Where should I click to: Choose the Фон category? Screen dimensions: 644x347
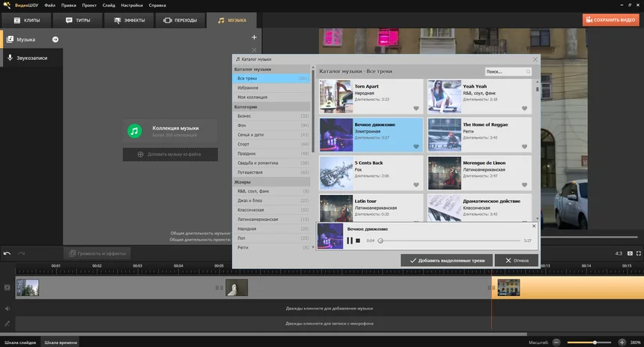[272, 125]
